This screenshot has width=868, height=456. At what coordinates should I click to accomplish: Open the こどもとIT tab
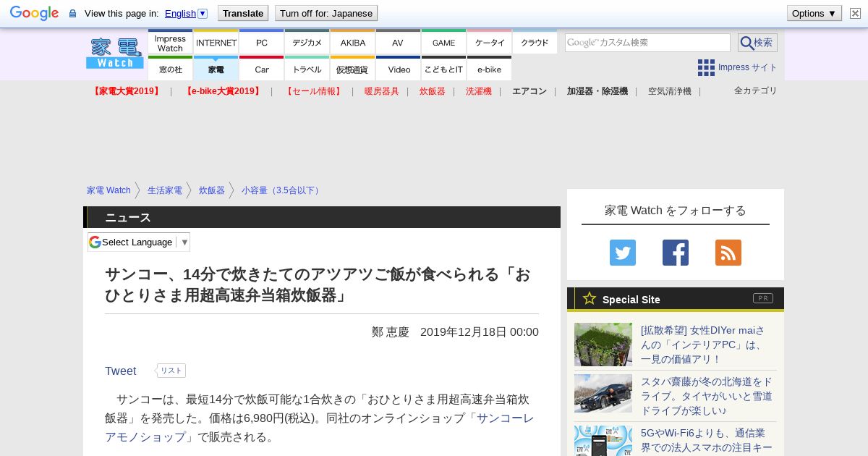click(444, 69)
